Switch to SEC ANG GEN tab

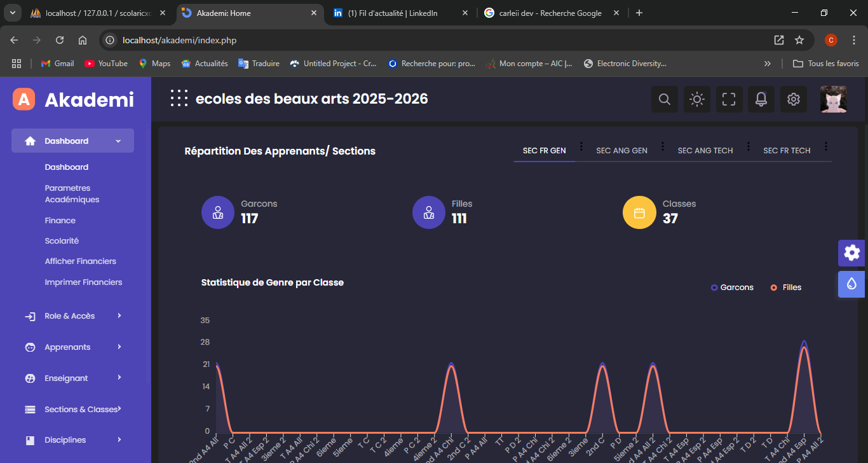point(621,151)
